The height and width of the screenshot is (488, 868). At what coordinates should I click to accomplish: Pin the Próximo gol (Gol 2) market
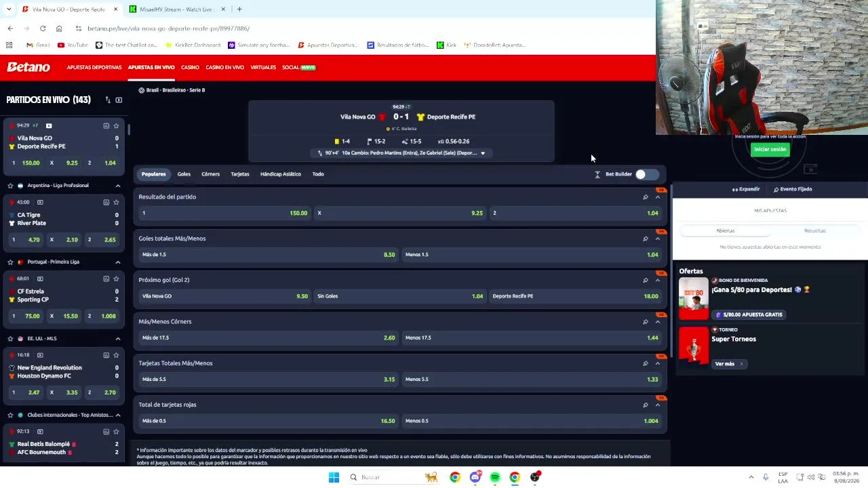pyautogui.click(x=646, y=280)
